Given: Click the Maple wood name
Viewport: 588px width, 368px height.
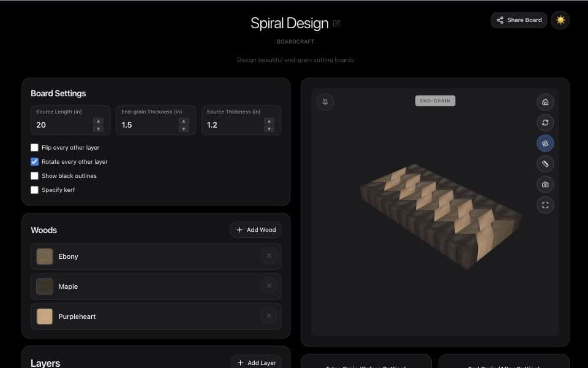Looking at the screenshot, I should 68,286.
